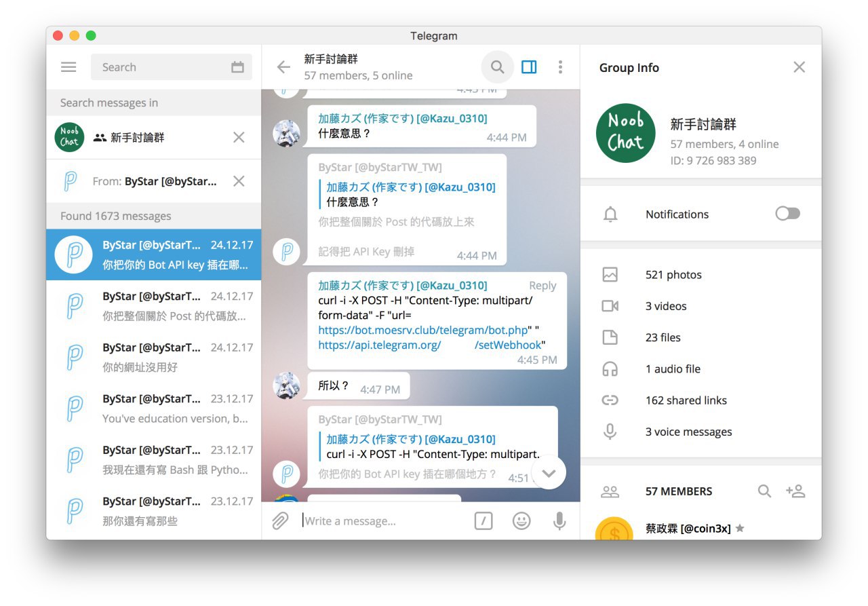Click the quoted reply 什麼意思？ in ByStar's message
The width and height of the screenshot is (868, 606).
408,194
